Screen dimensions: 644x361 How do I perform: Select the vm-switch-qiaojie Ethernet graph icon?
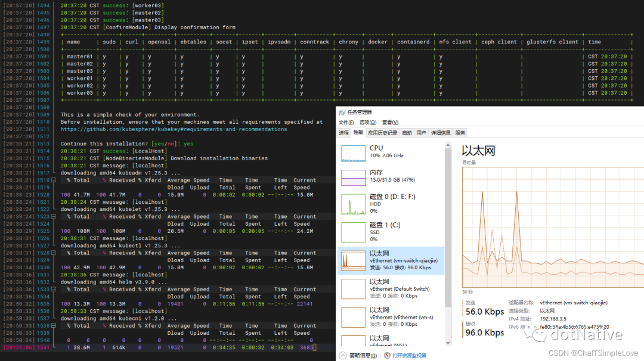click(x=353, y=260)
